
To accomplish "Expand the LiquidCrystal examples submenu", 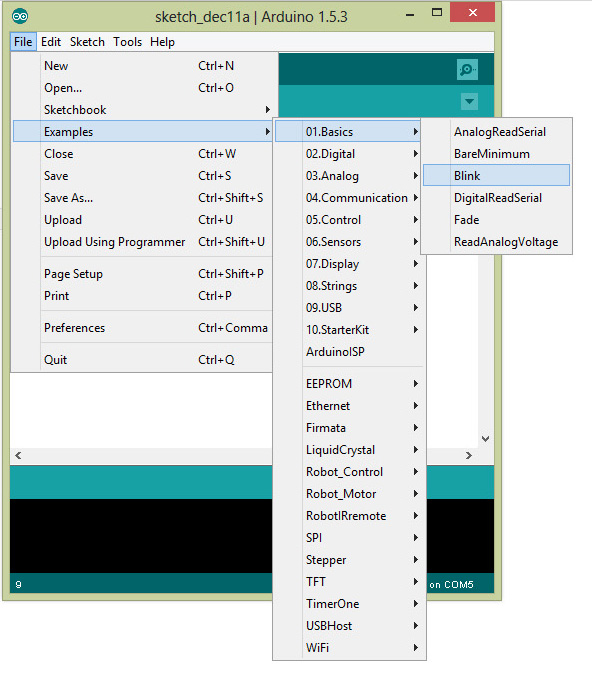I will [349, 450].
